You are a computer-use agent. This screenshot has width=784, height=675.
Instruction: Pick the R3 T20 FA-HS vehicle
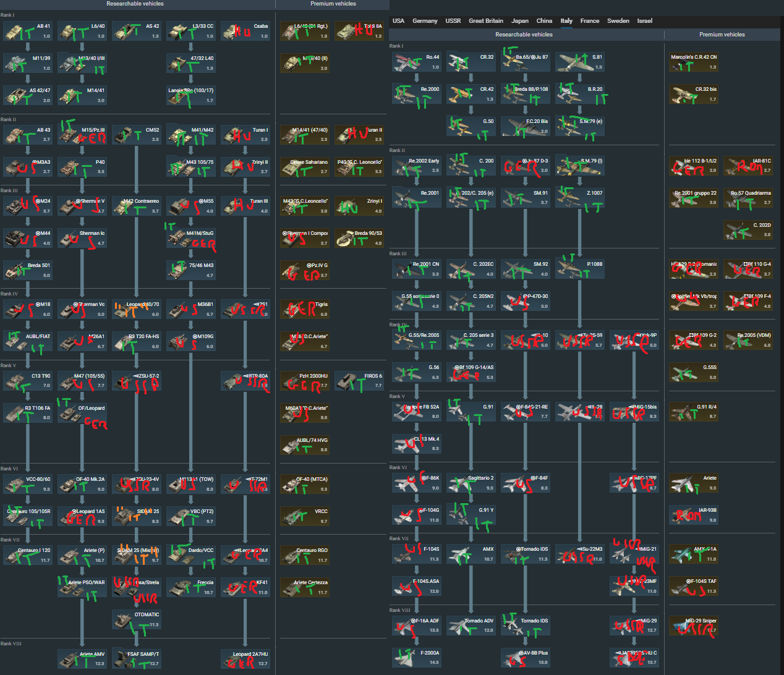point(137,341)
